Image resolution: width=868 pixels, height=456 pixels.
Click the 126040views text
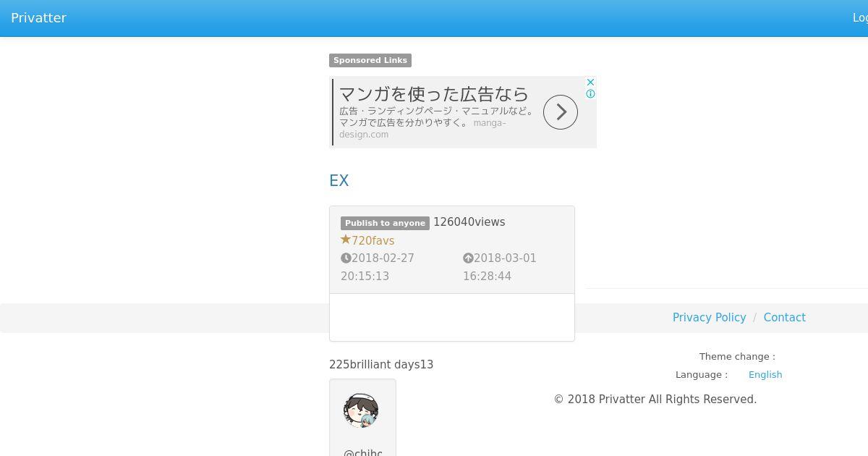469,222
